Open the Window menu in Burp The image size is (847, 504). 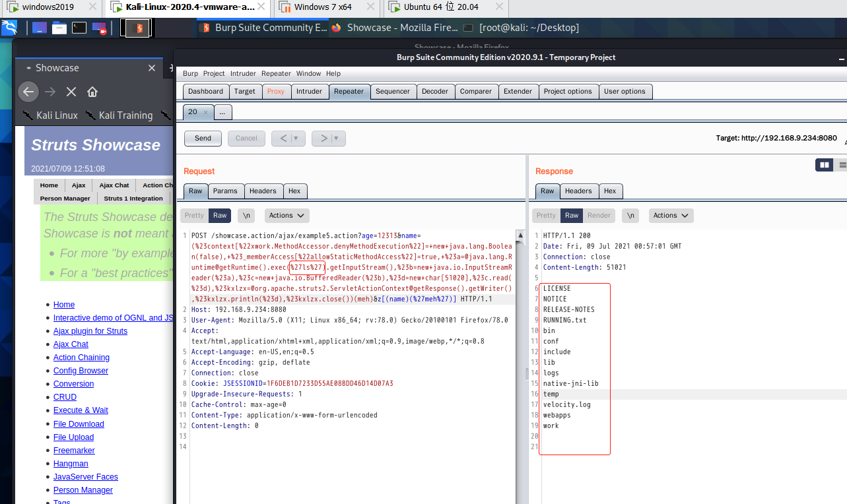[308, 73]
